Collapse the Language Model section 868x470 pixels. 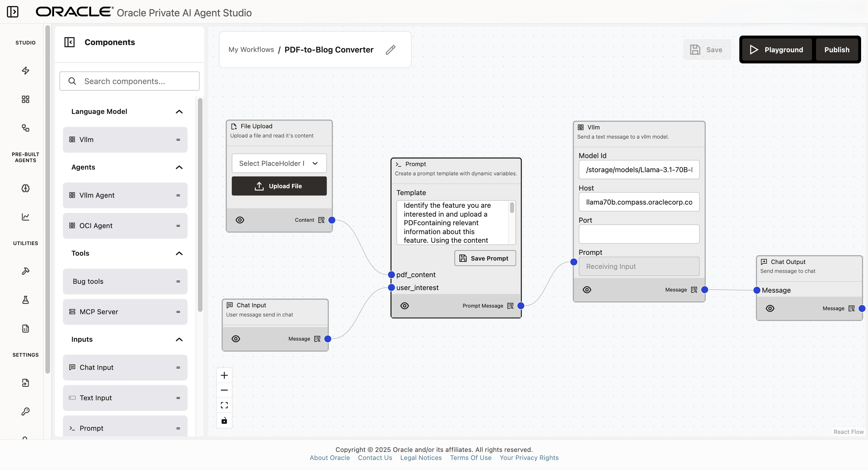point(179,111)
